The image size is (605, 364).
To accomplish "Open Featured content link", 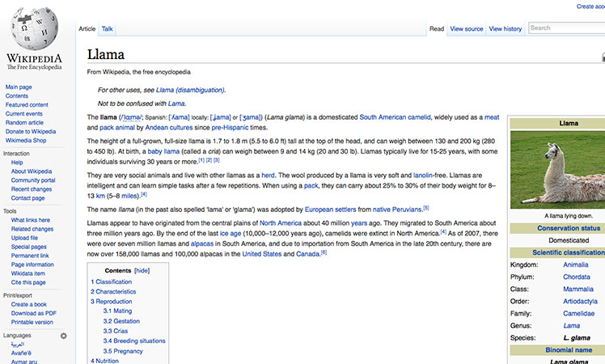I will 27,105.
